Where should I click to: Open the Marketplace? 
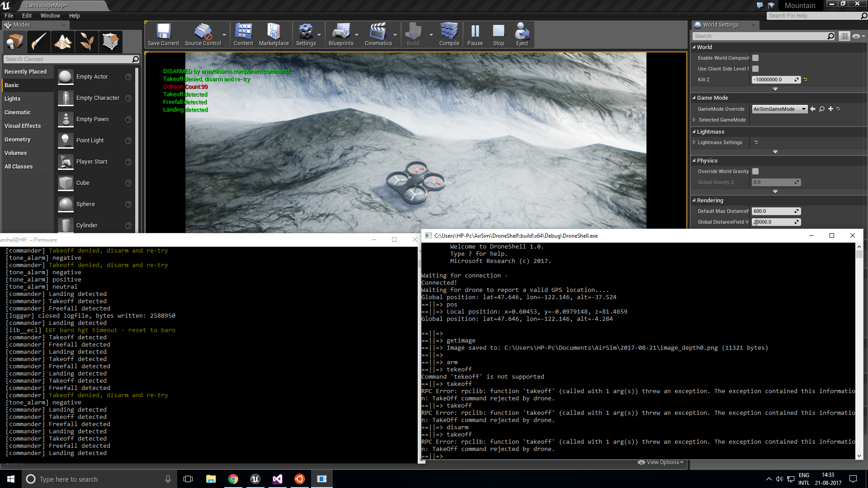(274, 34)
